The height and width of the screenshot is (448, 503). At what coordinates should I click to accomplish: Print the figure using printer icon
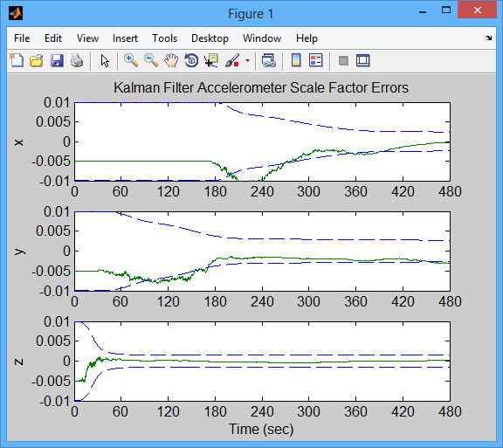point(77,60)
